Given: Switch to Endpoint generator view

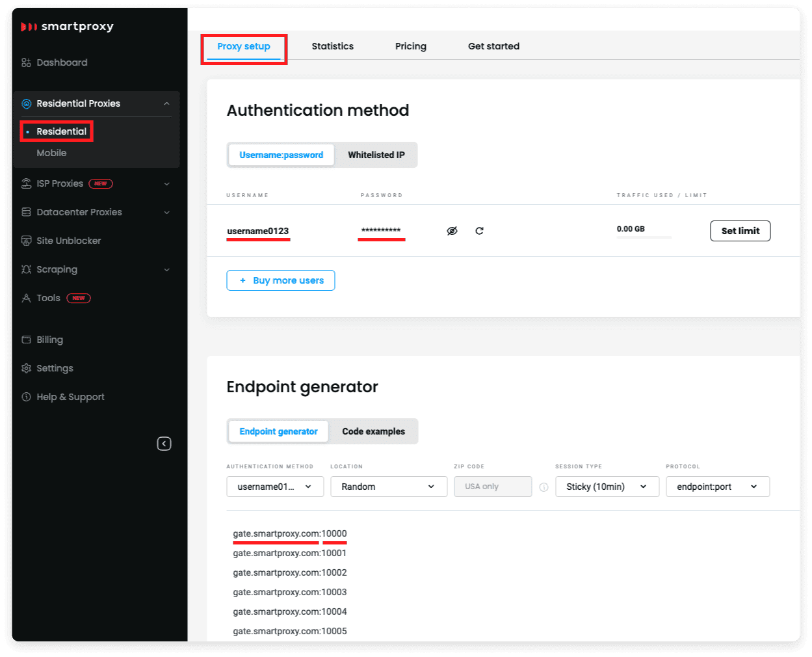Looking at the screenshot, I should pyautogui.click(x=278, y=431).
